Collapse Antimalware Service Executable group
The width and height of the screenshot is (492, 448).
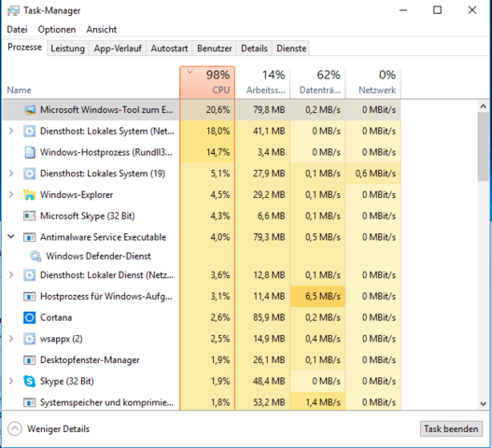11,236
